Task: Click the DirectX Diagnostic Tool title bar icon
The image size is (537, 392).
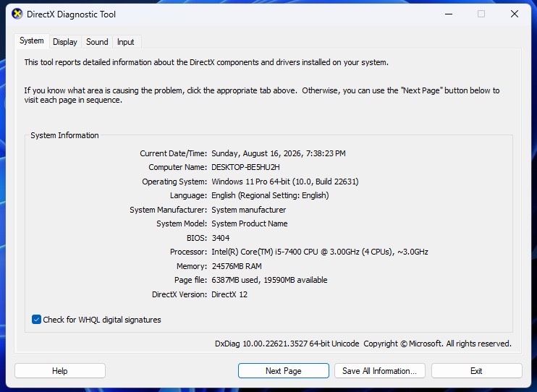Action: pyautogui.click(x=17, y=14)
